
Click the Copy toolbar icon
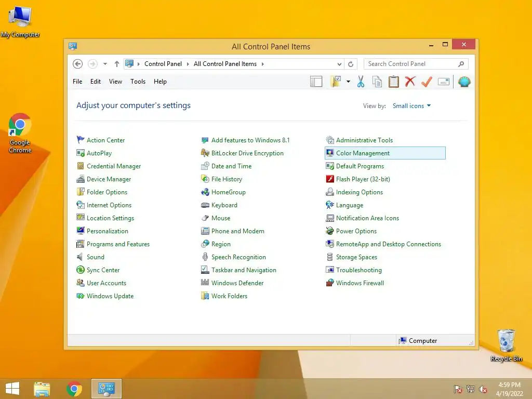pos(377,82)
